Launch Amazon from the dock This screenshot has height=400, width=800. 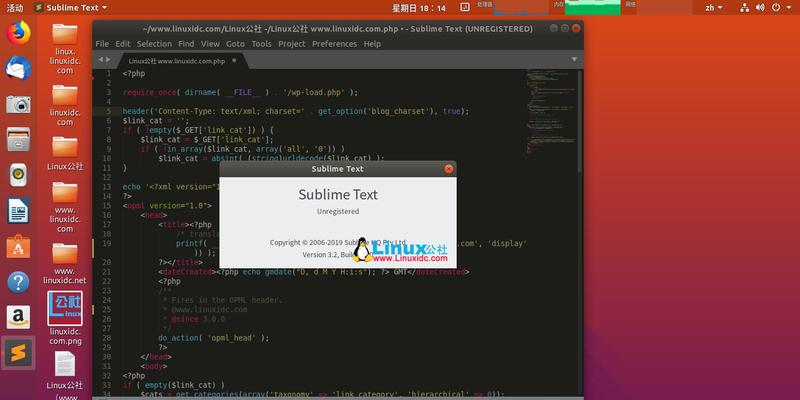(x=18, y=317)
